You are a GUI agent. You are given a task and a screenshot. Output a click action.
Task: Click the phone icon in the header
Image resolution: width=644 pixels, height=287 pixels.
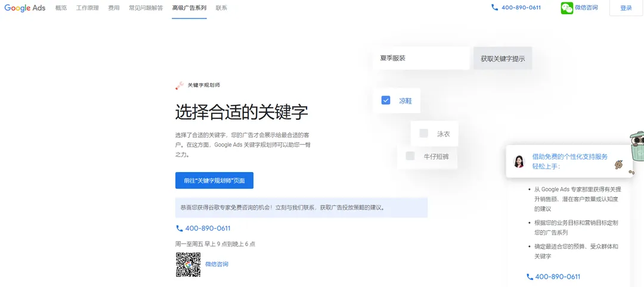coord(494,7)
